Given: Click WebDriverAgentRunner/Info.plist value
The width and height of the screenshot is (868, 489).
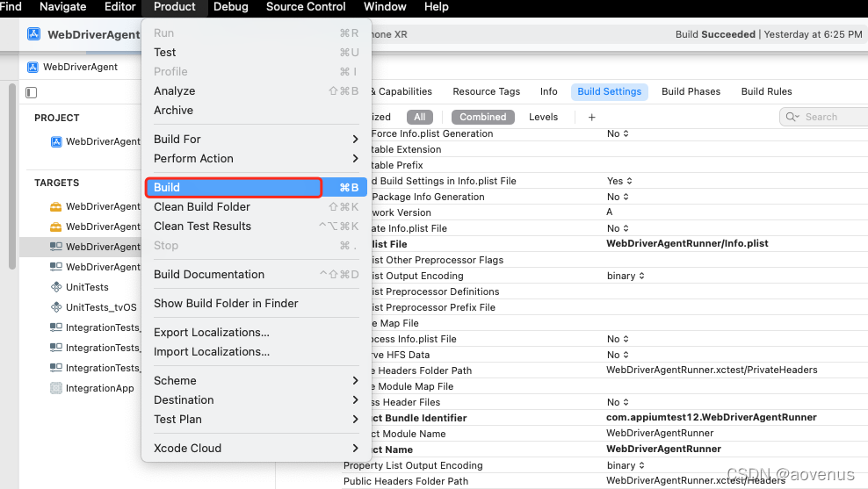Looking at the screenshot, I should tap(687, 244).
